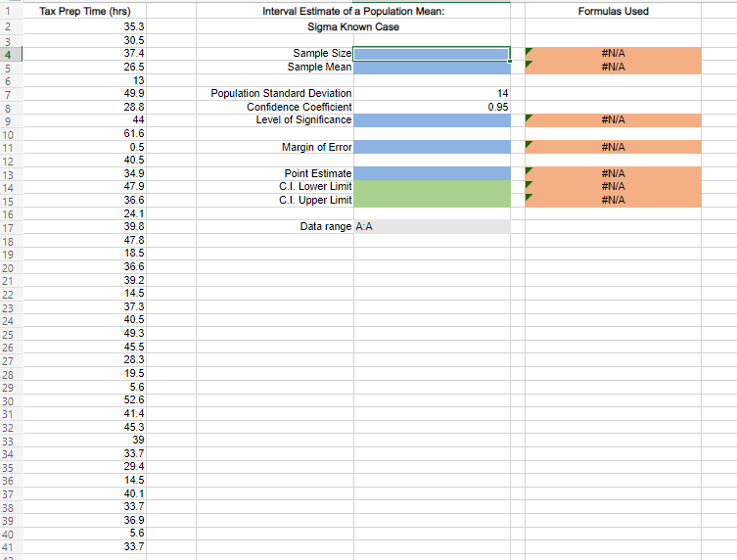Click the Confidence Coefficient label cell
This screenshot has height=560, width=737.
[x=275, y=108]
